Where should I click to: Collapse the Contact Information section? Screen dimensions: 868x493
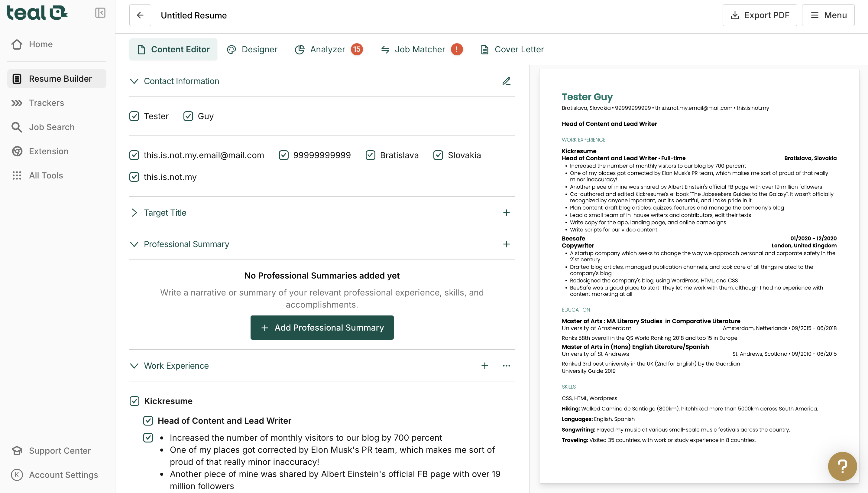(134, 81)
